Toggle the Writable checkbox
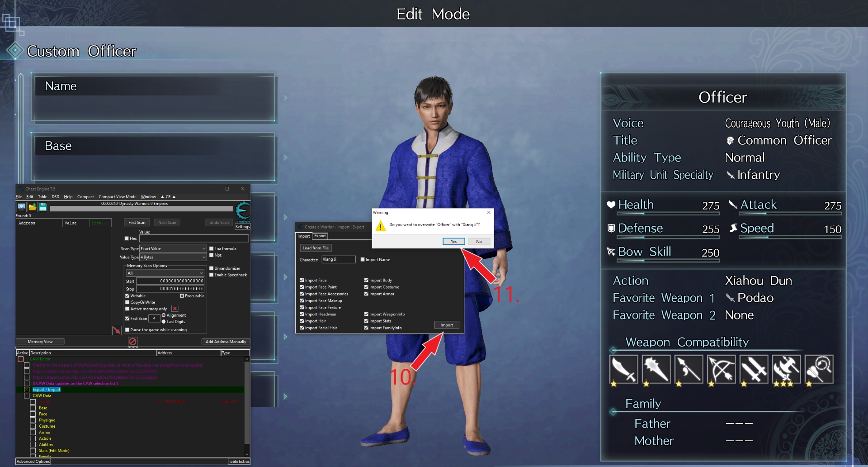The width and height of the screenshot is (868, 467). 127,296
